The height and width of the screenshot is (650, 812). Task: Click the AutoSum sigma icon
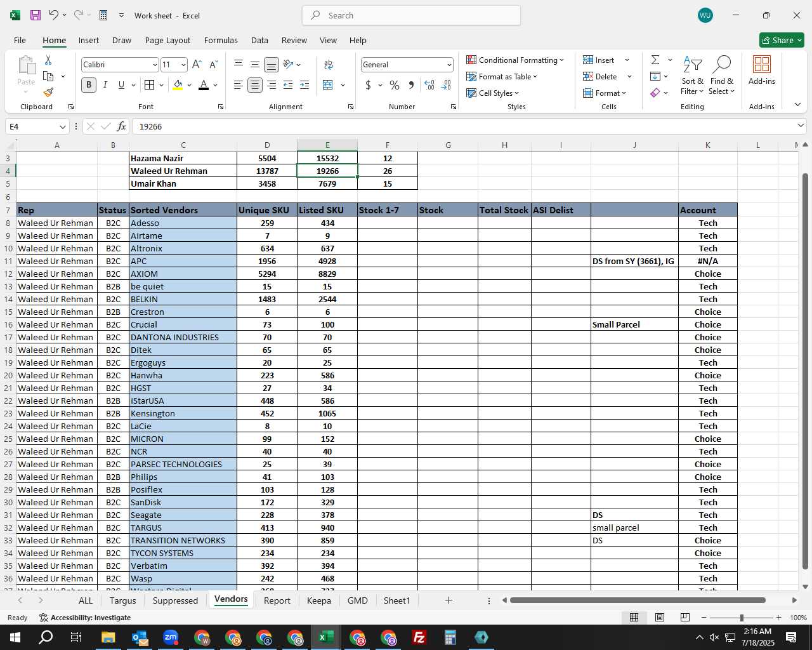[x=655, y=60]
